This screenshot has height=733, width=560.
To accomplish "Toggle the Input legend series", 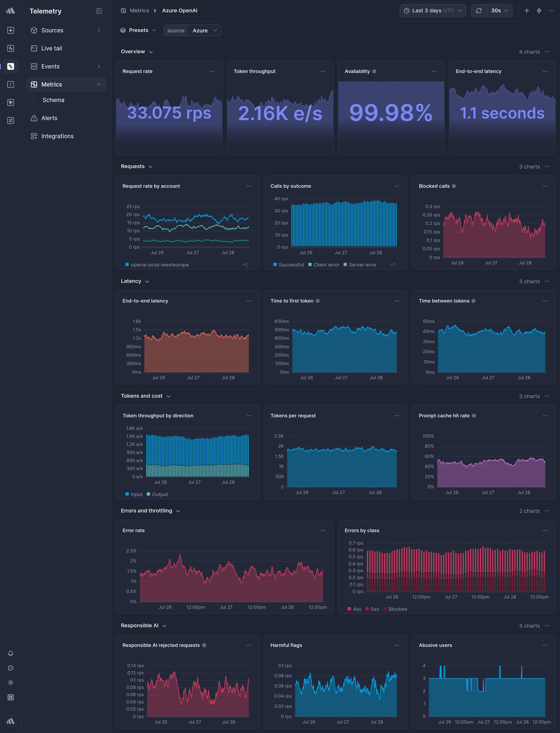I will [134, 495].
